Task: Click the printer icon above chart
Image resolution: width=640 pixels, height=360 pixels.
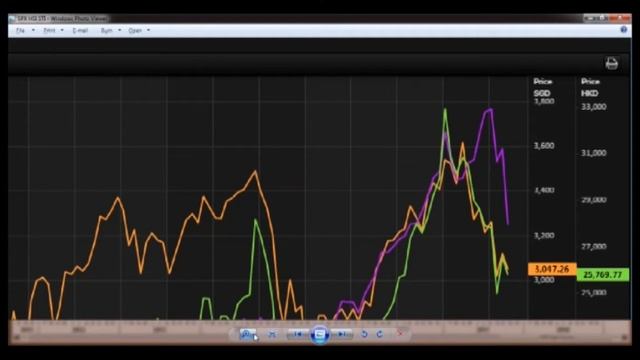Action: 611,63
